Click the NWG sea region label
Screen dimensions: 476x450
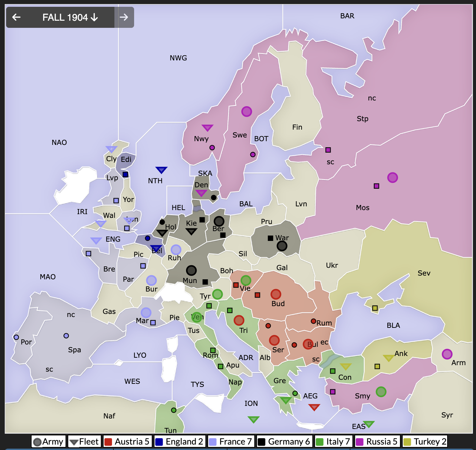[x=178, y=58]
